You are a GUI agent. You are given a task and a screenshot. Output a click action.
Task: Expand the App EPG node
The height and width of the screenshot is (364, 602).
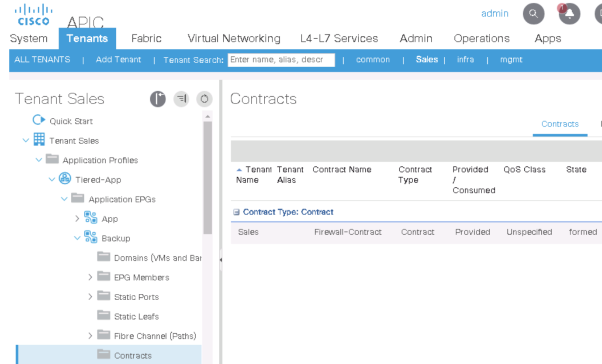pos(77,218)
